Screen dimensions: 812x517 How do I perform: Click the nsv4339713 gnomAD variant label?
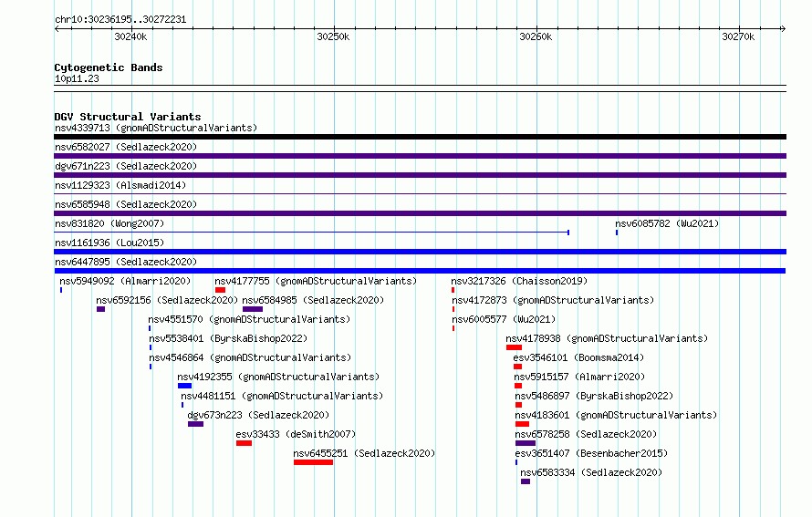click(156, 128)
